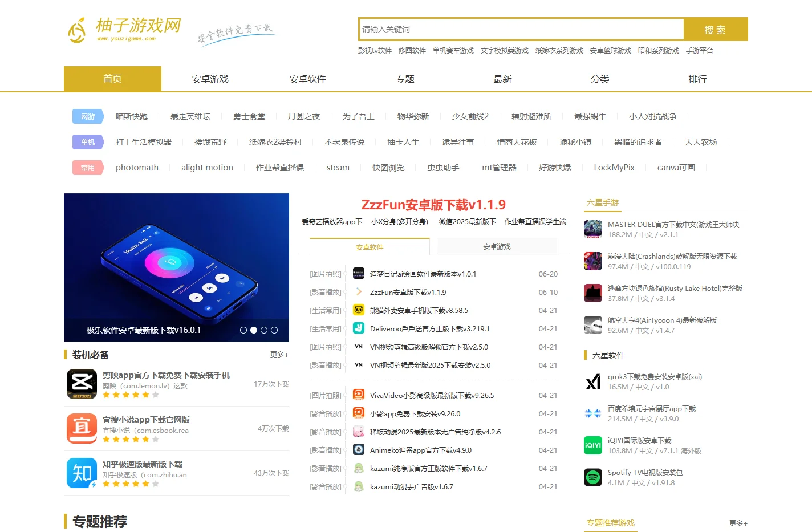Open the Rusty Lake Hotel game icon
Image resolution: width=812 pixels, height=532 pixels.
pyautogui.click(x=593, y=293)
